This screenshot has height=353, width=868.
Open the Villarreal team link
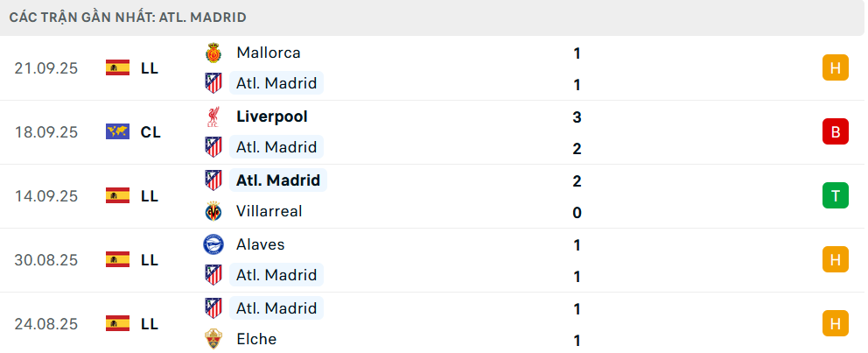pyautogui.click(x=269, y=211)
